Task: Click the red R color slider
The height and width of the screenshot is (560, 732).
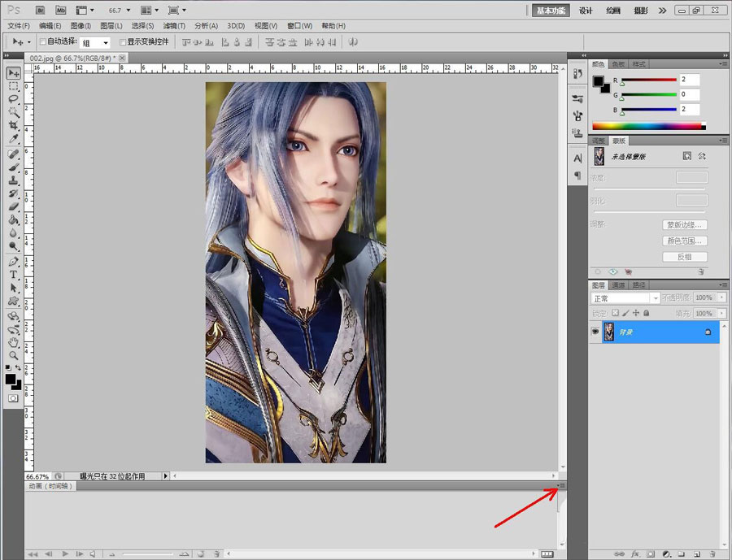Action: click(x=649, y=80)
